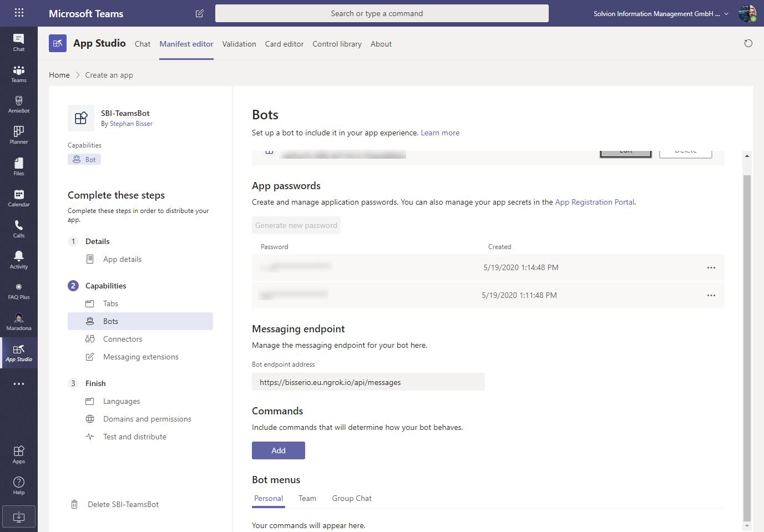Click Delete SBI-TeamsBot
Screen dimensions: 764x532
[x=123, y=504]
